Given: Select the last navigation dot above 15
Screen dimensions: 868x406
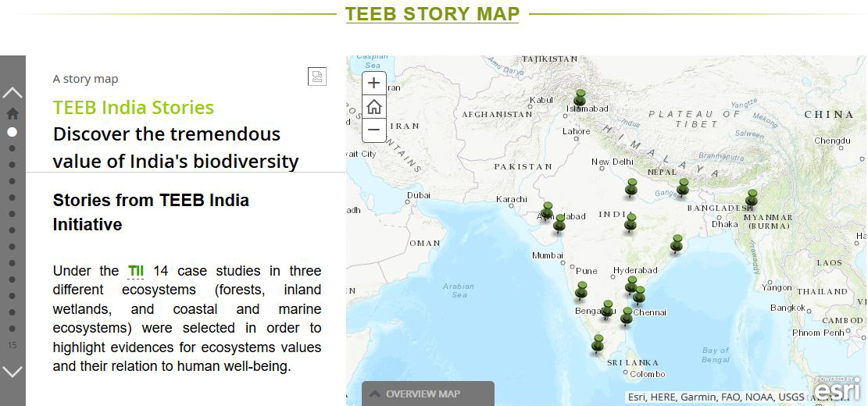Looking at the screenshot, I should click(13, 329).
